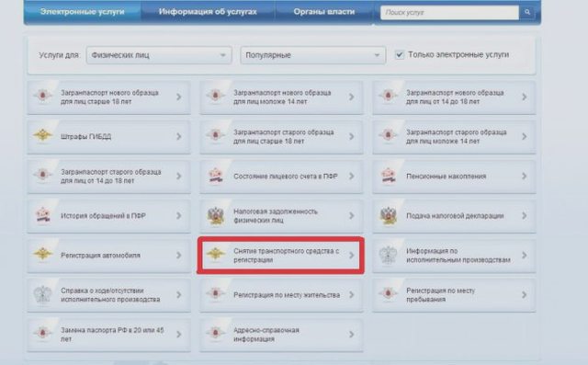
Task: Open the Популярные category dropdown
Action: (x=312, y=55)
